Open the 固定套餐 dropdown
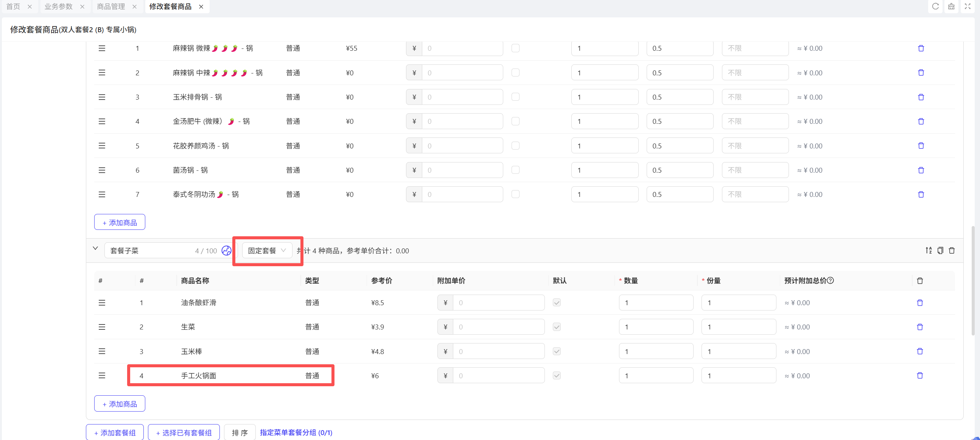This screenshot has width=980, height=440. [267, 250]
